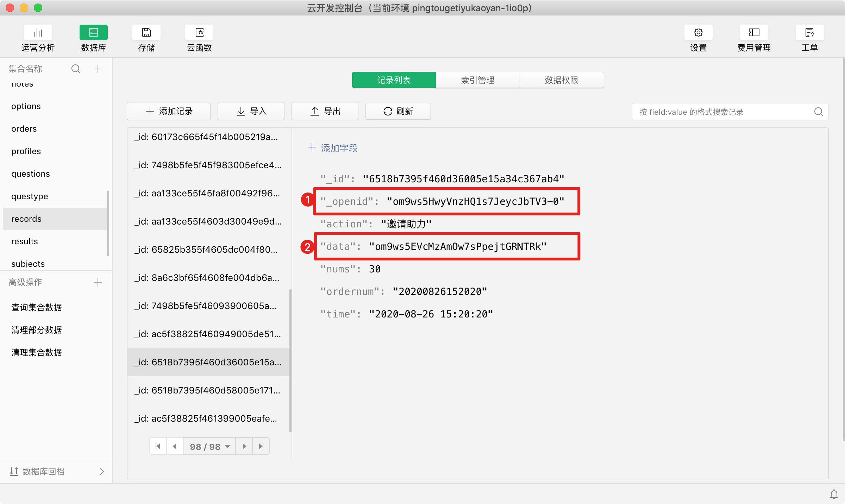Click the collection name search magnifier
This screenshot has height=504, width=845.
click(x=76, y=69)
